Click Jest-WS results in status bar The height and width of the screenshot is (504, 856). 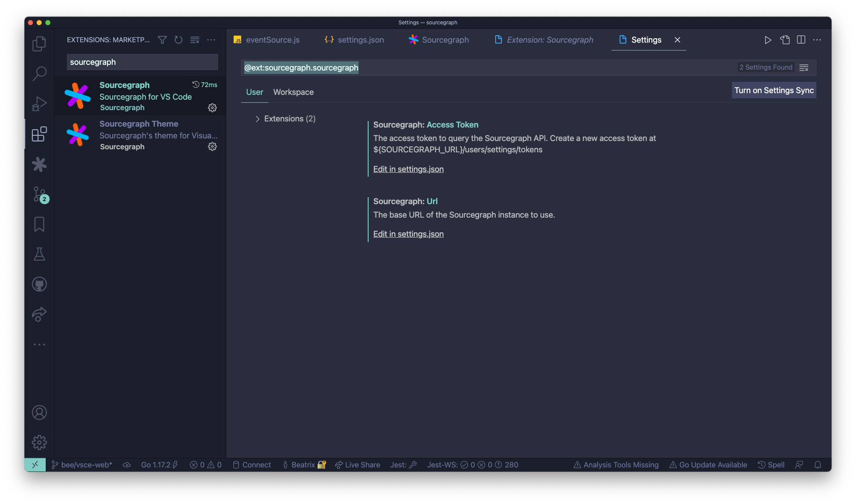click(473, 465)
